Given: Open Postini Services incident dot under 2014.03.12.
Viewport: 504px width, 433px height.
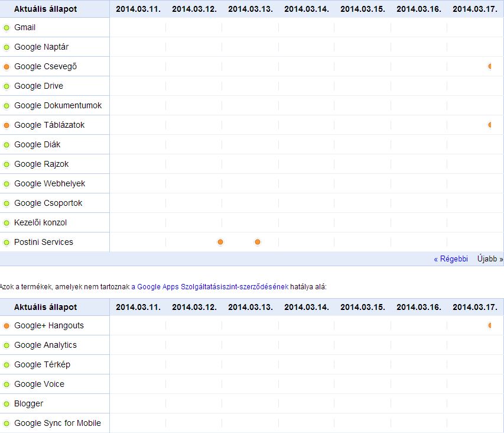Looking at the screenshot, I should pos(220,242).
